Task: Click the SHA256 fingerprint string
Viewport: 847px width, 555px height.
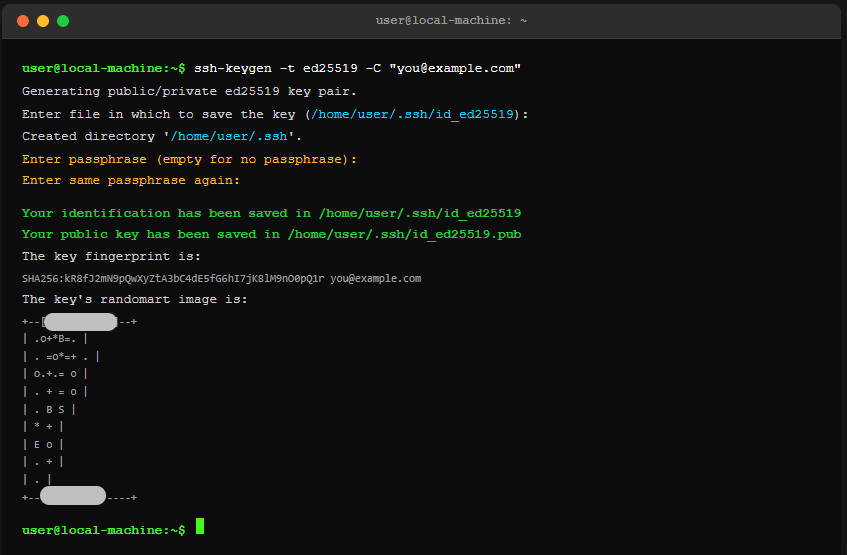Action: point(174,278)
